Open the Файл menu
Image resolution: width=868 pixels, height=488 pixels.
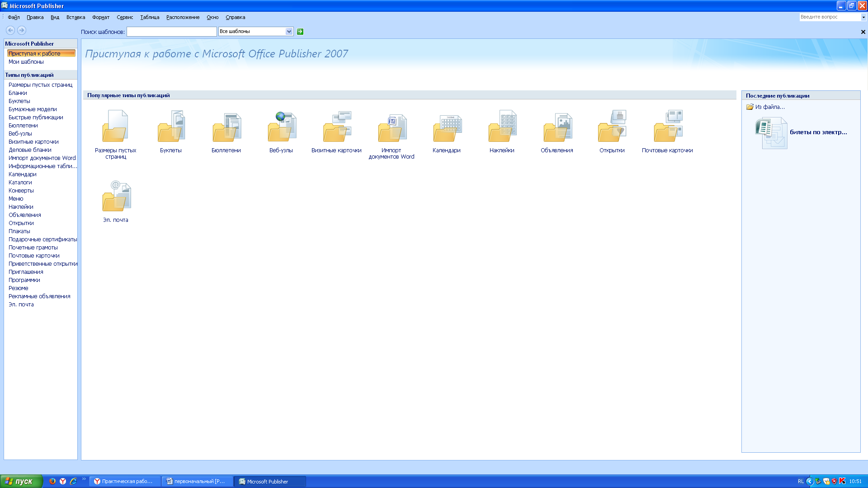tap(14, 17)
